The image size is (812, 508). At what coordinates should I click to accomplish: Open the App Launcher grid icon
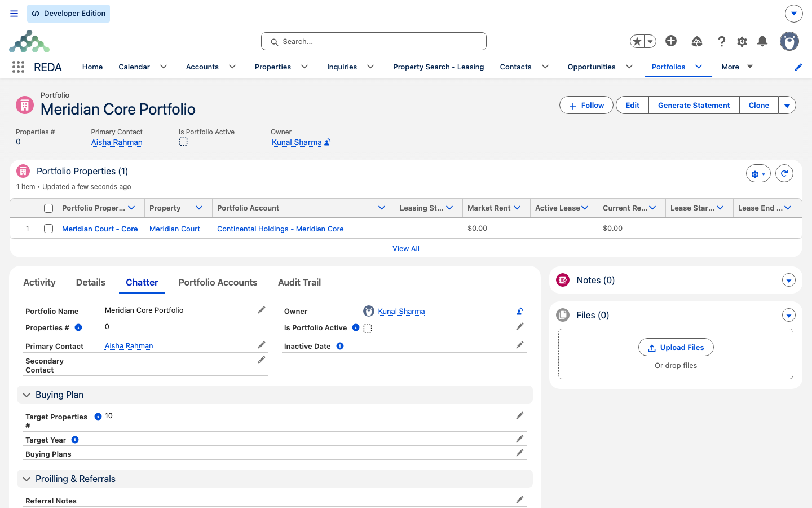[18, 67]
